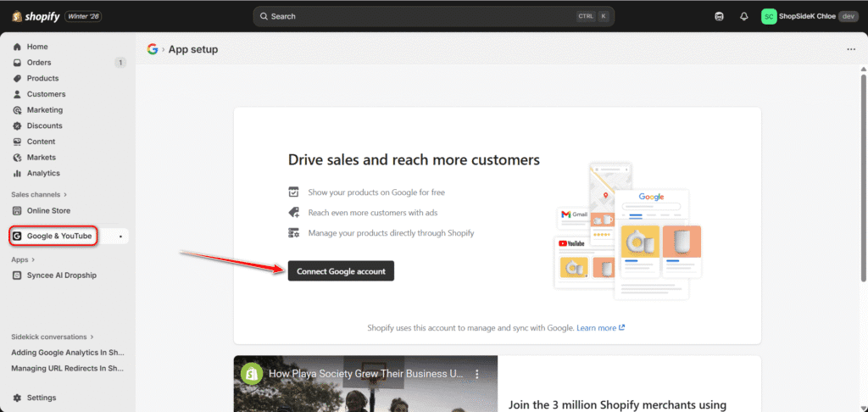Open Orders in sidebar
The width and height of the screenshot is (868, 412).
39,63
